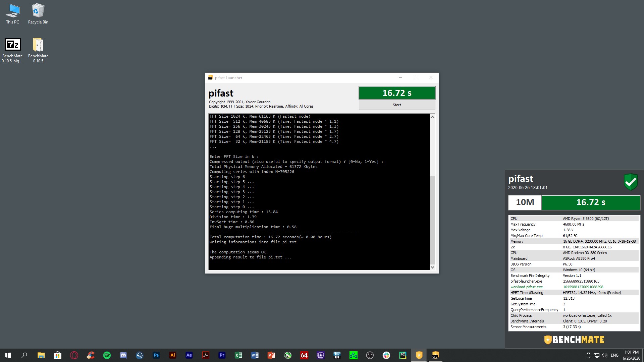Open OBS Studio from the taskbar

(370, 355)
